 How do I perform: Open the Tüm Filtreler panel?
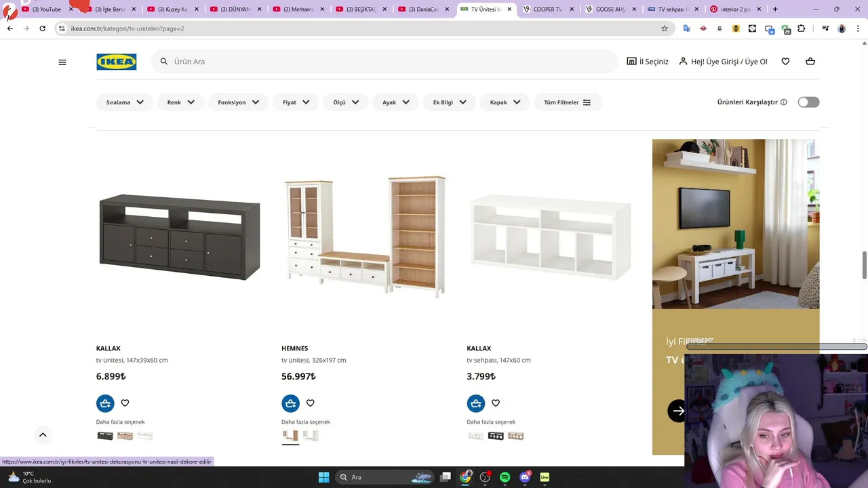[x=568, y=102]
